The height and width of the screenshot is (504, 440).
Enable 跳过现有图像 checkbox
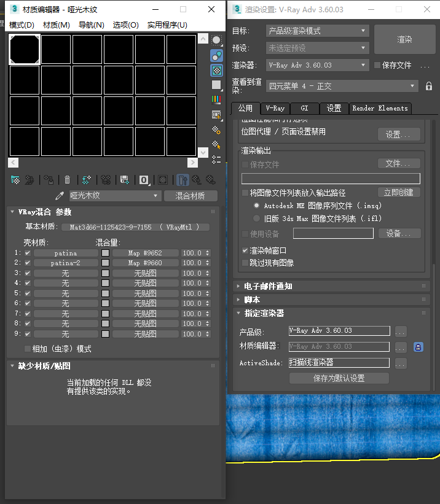coord(245,263)
